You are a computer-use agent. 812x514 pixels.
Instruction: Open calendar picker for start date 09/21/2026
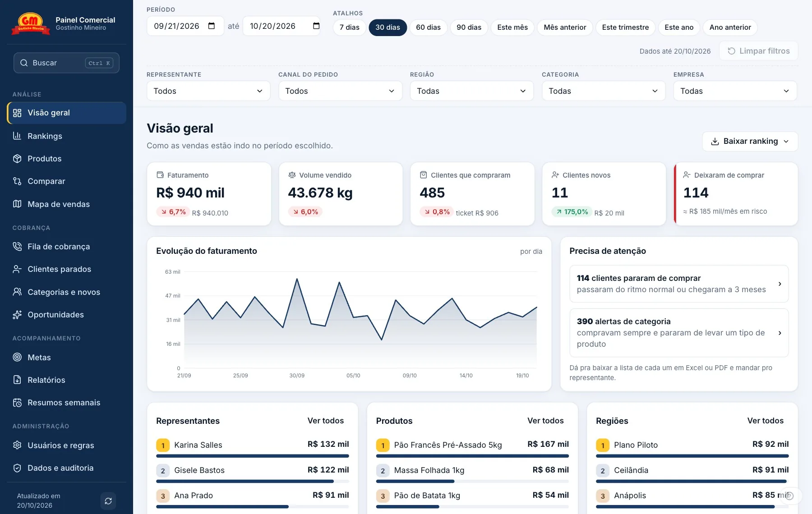click(212, 26)
